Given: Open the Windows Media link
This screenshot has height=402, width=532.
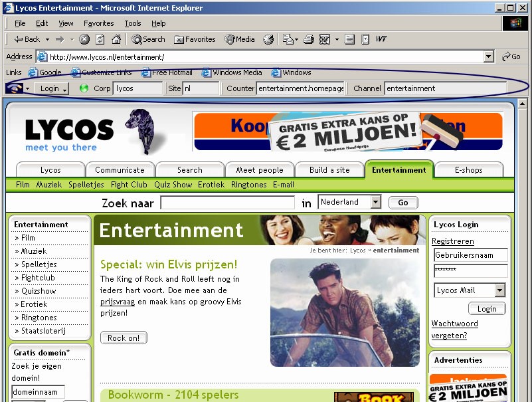Looking at the screenshot, I should [x=232, y=72].
